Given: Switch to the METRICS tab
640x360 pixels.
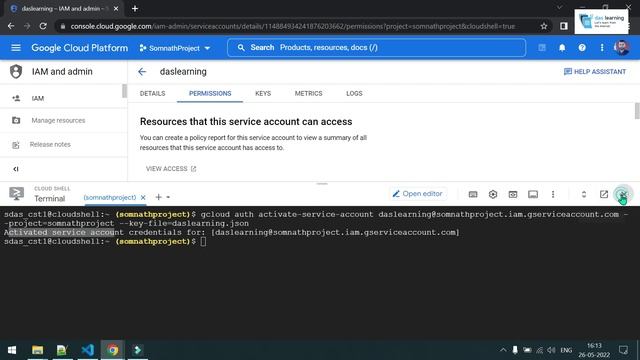Looking at the screenshot, I should click(x=309, y=93).
